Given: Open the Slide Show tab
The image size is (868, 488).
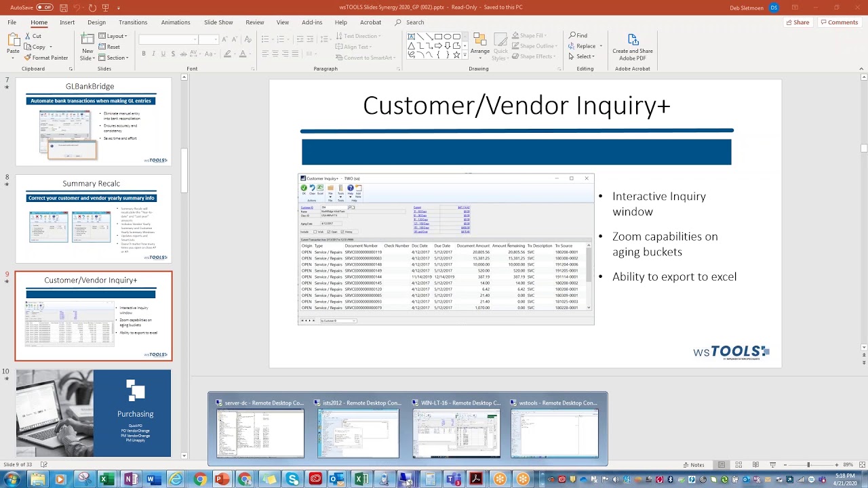Looking at the screenshot, I should [218, 22].
